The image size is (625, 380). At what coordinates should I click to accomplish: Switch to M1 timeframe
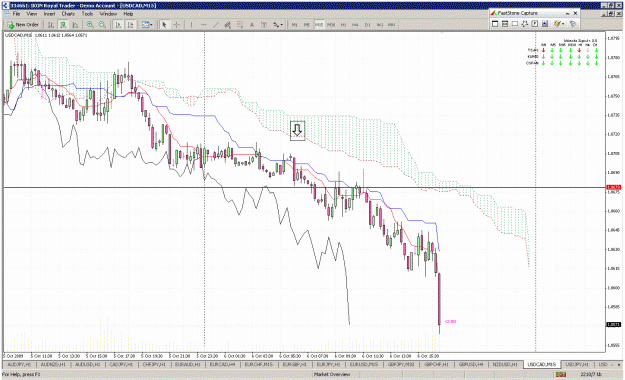click(x=295, y=25)
